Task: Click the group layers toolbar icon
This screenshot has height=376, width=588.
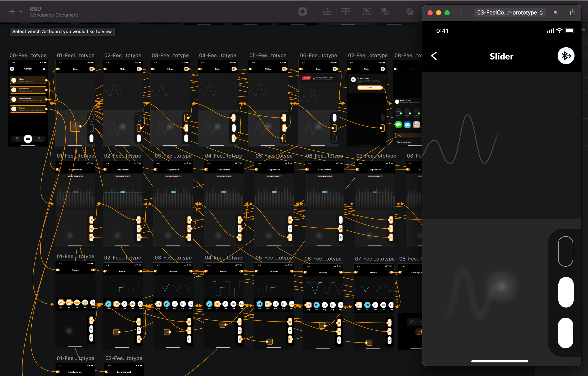Action: click(366, 11)
